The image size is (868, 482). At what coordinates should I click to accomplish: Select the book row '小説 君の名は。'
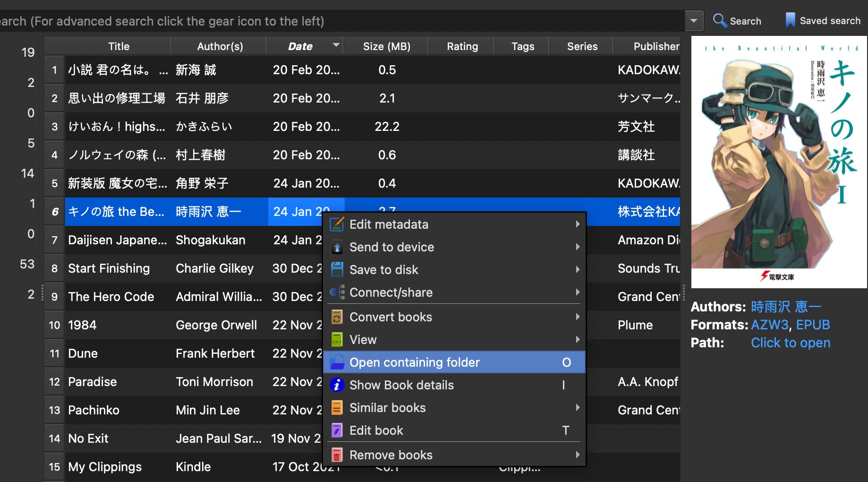pyautogui.click(x=362, y=70)
